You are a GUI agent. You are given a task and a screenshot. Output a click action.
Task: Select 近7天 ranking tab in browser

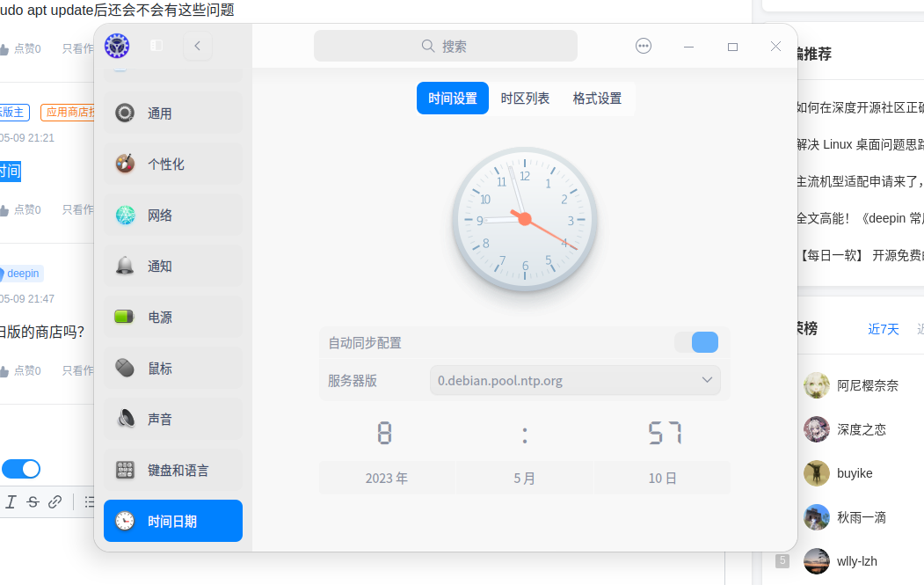[884, 329]
